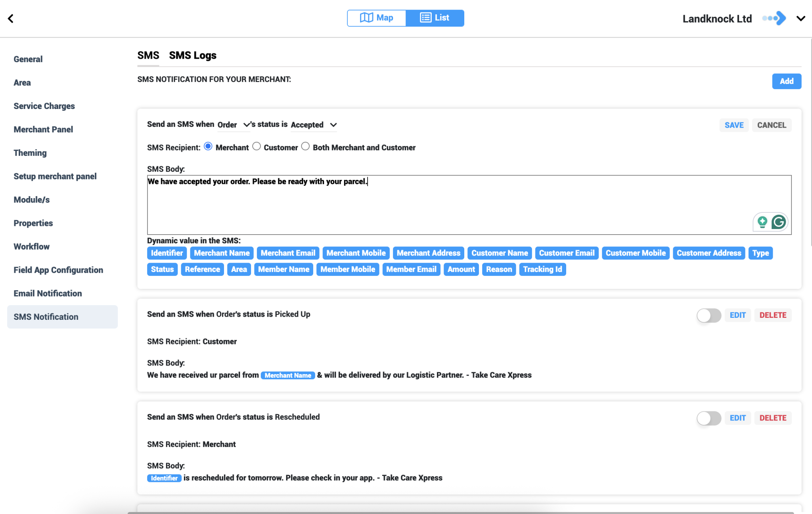This screenshot has width=812, height=514.
Task: Insert the Tracking Id dynamic value tag
Action: pyautogui.click(x=542, y=269)
